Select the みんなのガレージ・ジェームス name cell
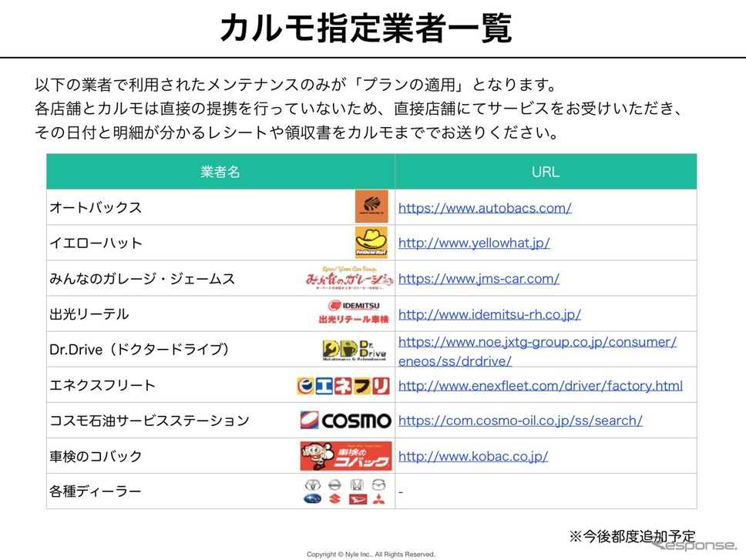The width and height of the screenshot is (746, 560). pyautogui.click(x=220, y=278)
